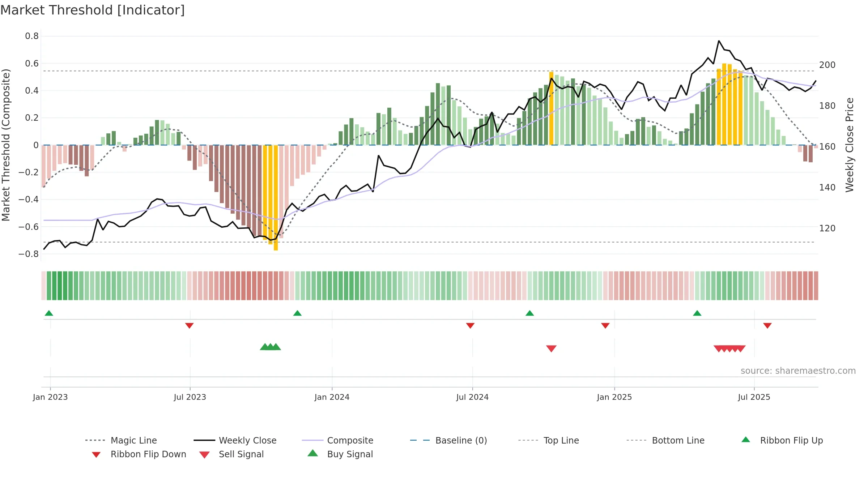Toggle the Bottom Line legend entry
Image resolution: width=868 pixels, height=488 pixels.
pos(665,440)
